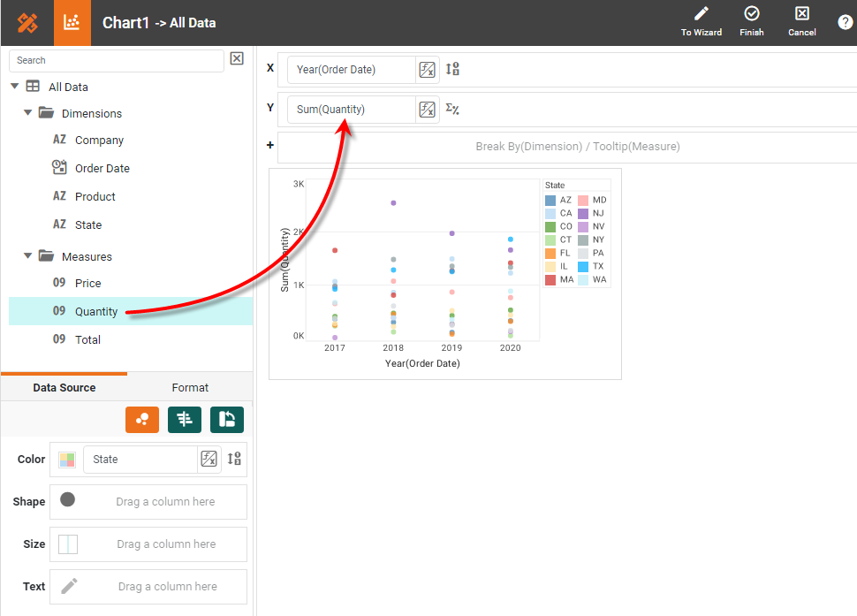Open the formula editor on the Color field
The width and height of the screenshot is (857, 616).
point(209,459)
